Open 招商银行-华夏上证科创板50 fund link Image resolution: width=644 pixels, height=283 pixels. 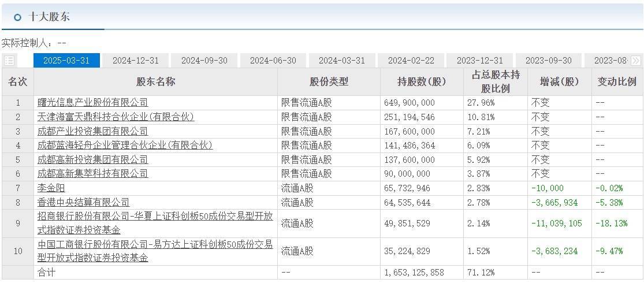click(x=155, y=224)
